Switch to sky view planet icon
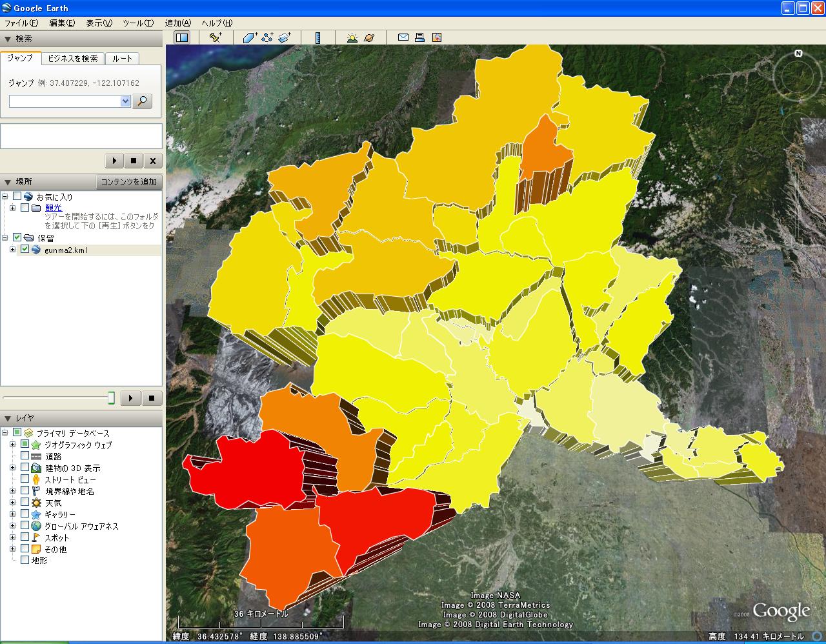 coord(369,38)
